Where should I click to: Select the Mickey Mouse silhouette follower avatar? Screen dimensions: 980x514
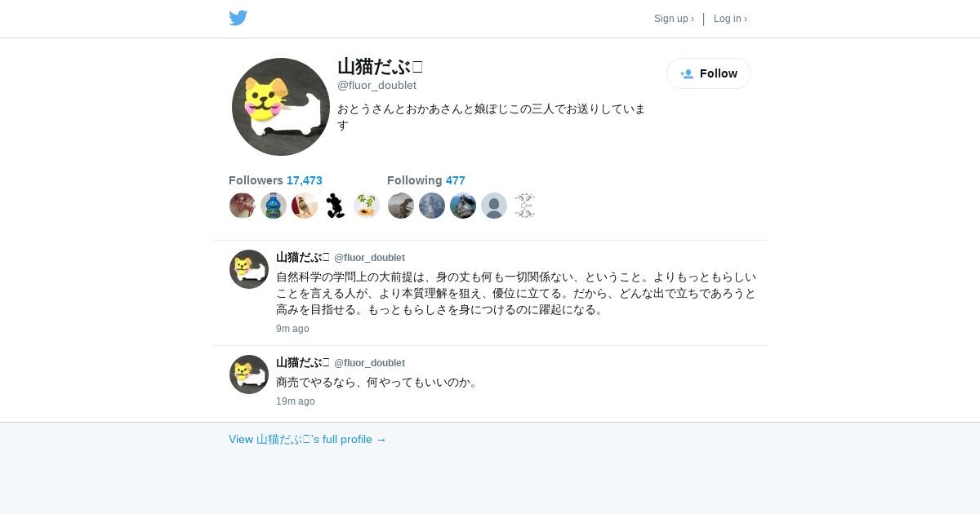click(336, 206)
